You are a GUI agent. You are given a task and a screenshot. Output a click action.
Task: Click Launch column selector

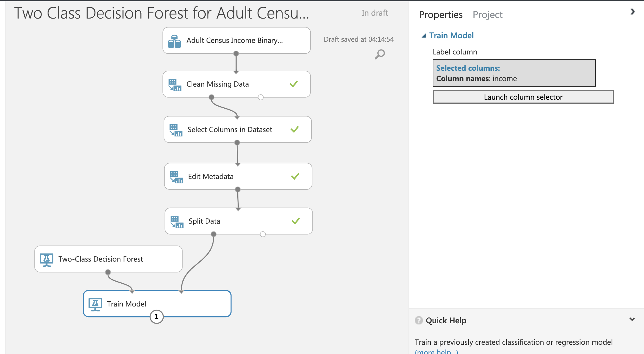point(523,97)
